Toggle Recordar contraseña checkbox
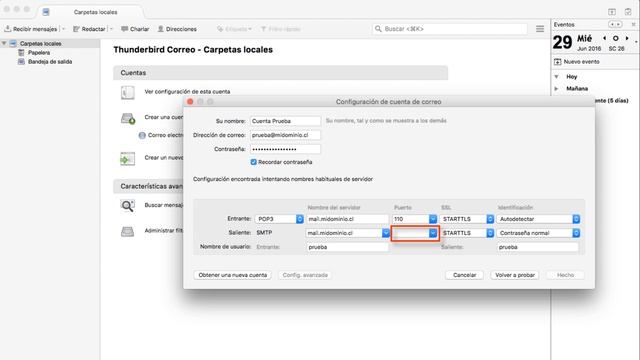 click(x=253, y=162)
